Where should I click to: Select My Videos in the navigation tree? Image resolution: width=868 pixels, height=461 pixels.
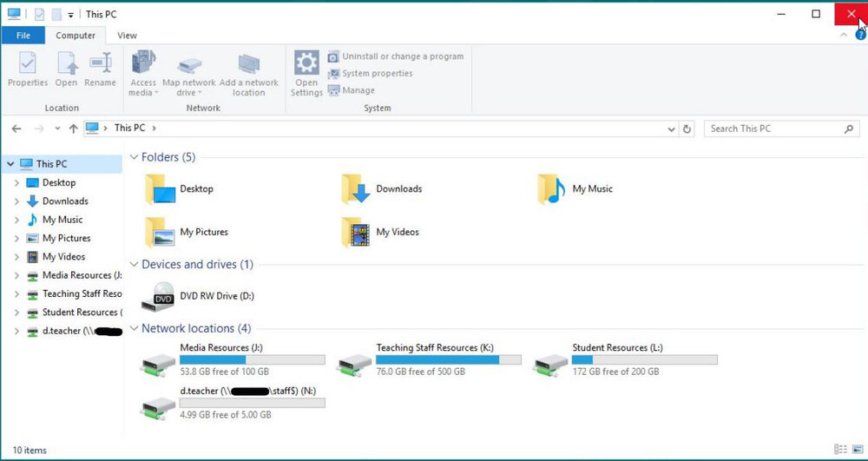point(63,257)
